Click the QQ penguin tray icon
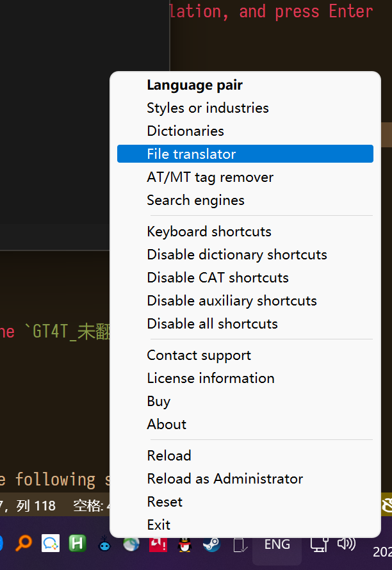Image resolution: width=392 pixels, height=570 pixels. pos(184,544)
